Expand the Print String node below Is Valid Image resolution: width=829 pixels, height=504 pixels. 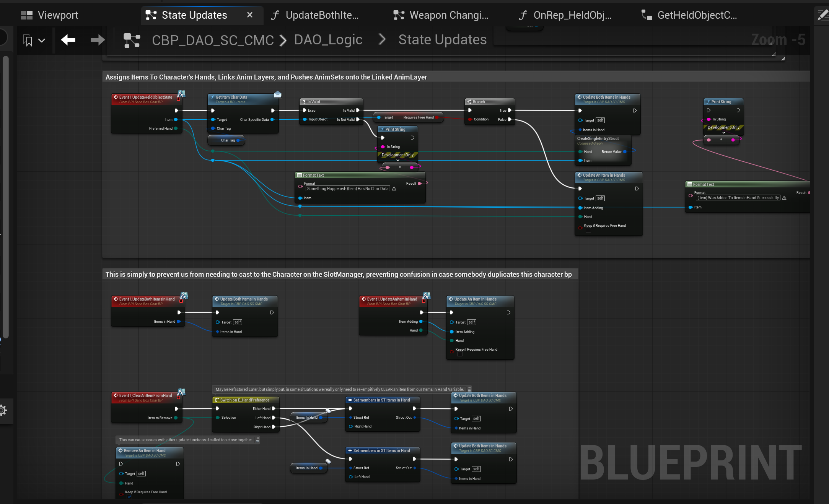tap(398, 160)
